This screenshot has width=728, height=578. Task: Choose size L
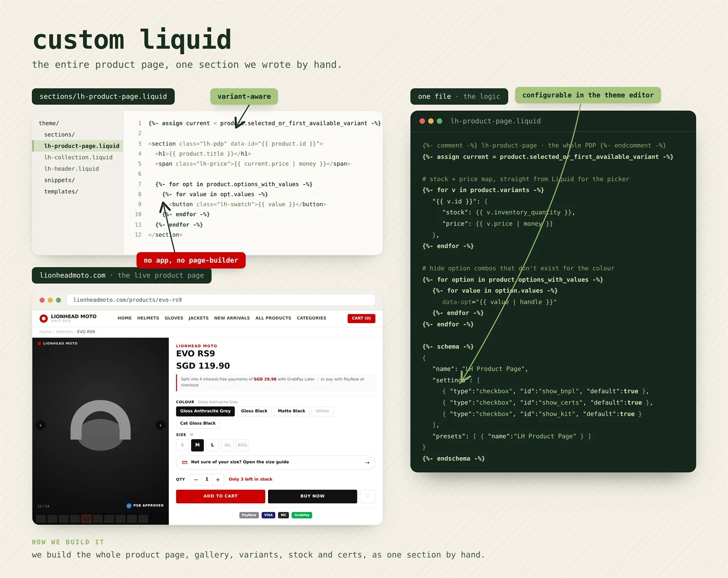[212, 445]
